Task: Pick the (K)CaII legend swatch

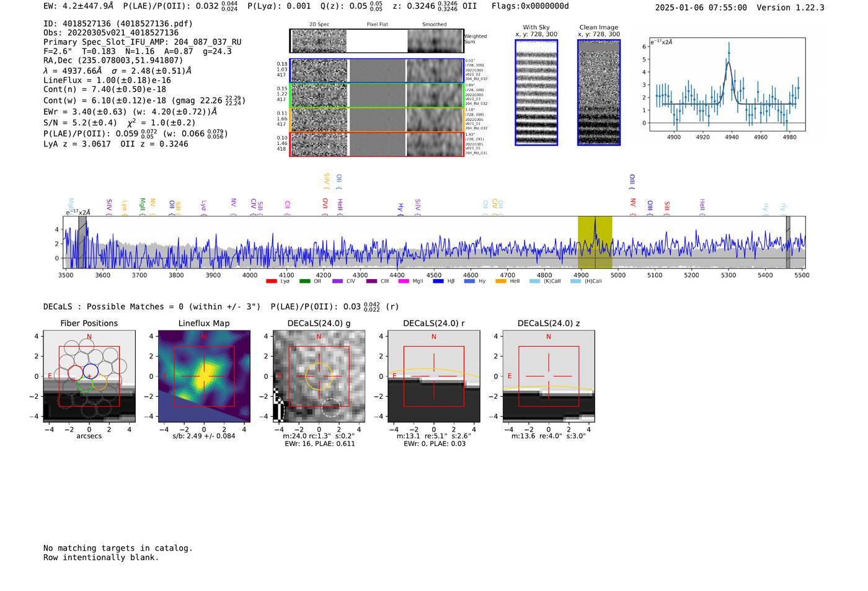Action: (x=534, y=281)
